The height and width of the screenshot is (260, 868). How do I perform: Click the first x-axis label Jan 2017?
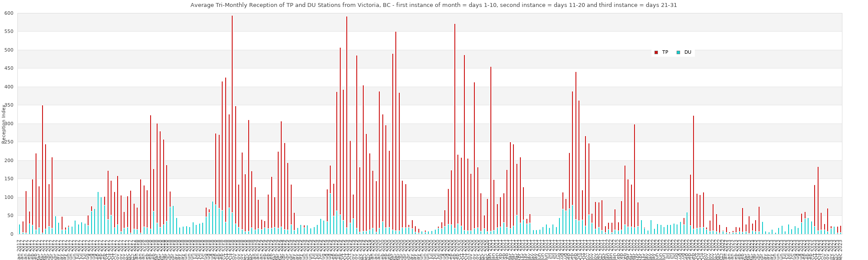(x=19, y=248)
